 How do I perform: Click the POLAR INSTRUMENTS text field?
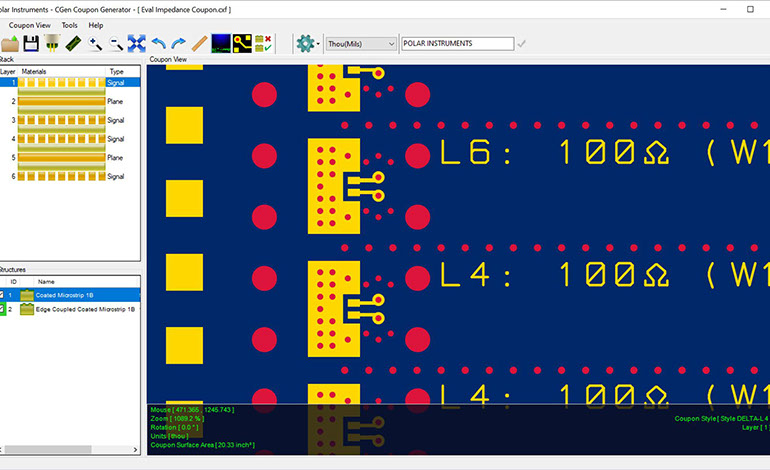(456, 44)
